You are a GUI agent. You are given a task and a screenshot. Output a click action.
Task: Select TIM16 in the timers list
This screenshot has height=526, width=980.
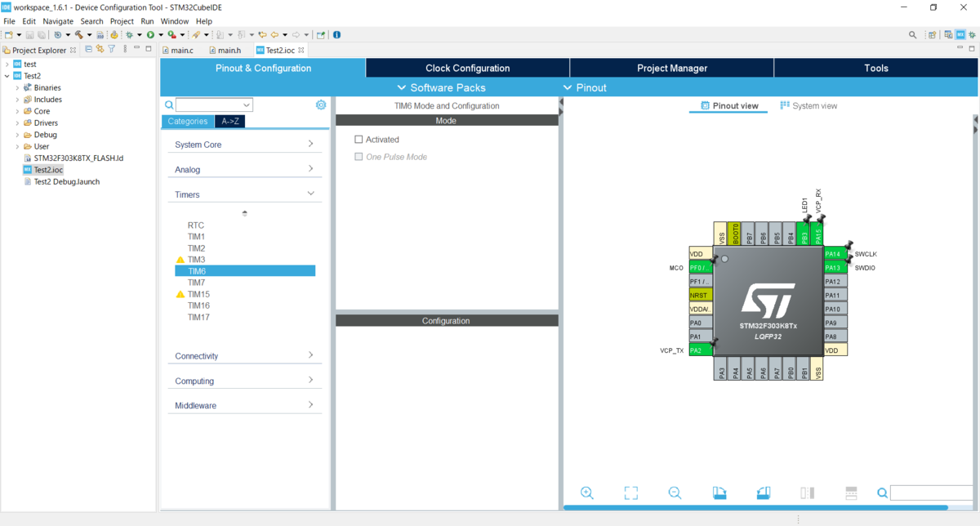click(x=198, y=305)
